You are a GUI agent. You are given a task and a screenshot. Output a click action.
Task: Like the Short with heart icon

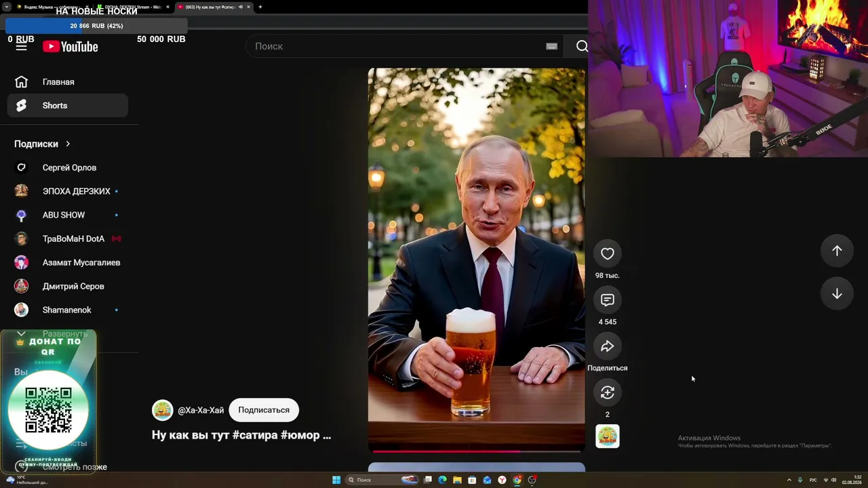pyautogui.click(x=608, y=253)
